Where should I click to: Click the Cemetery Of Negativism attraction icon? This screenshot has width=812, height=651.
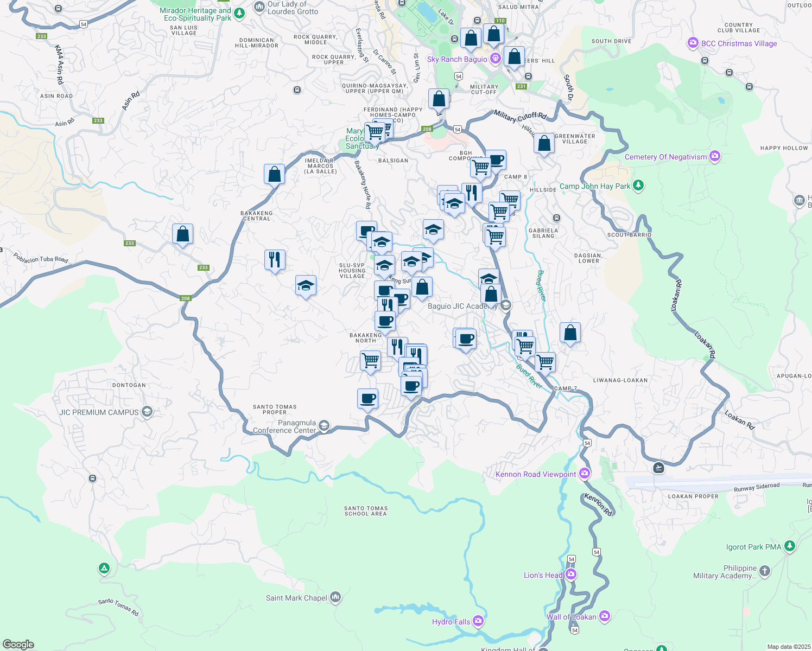(714, 156)
